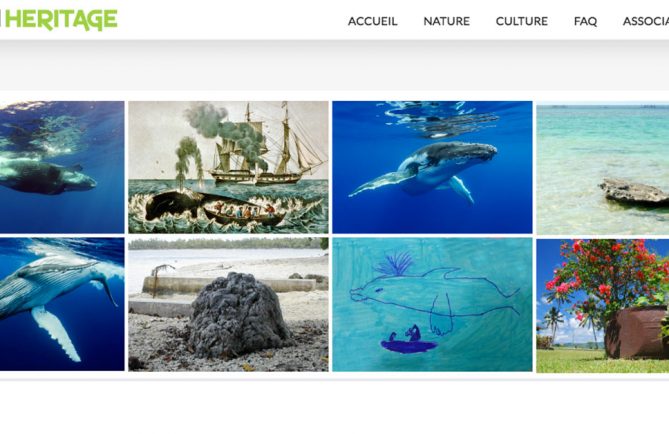Open the dark whale photo, top left
669x434 pixels.
tap(62, 167)
